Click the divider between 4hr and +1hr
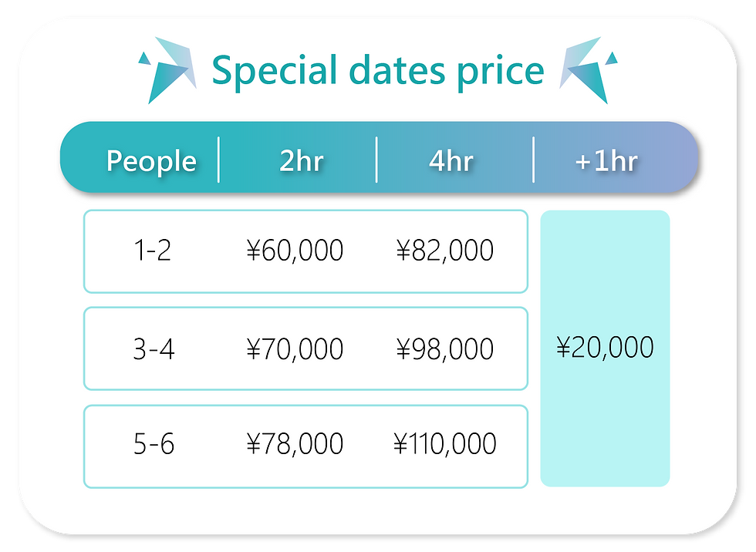The image size is (756, 552). pos(533,160)
